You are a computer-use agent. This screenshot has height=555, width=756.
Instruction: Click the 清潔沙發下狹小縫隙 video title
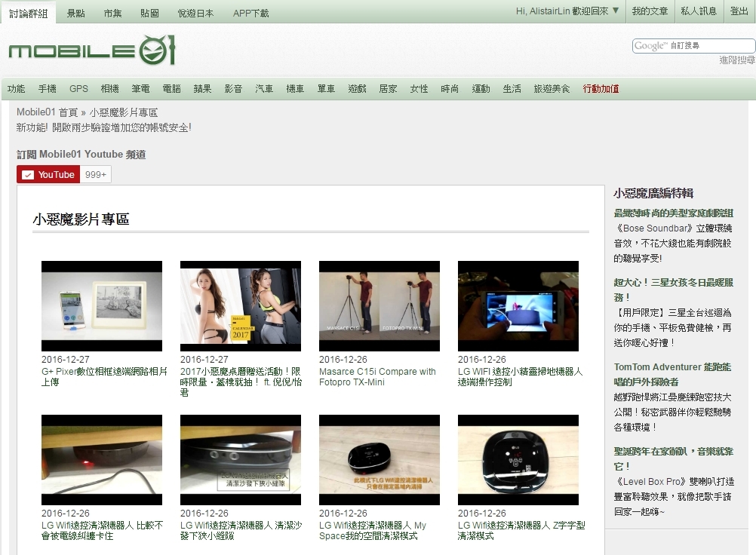pyautogui.click(x=241, y=530)
